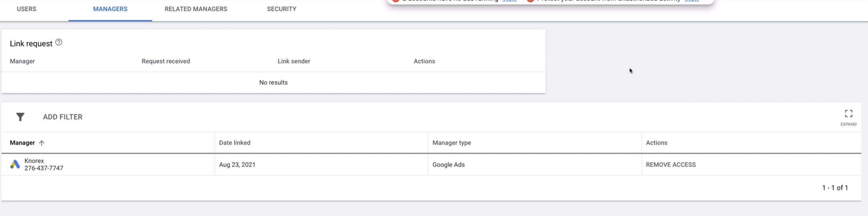Click the Link sender column header
Viewport: 868px width, 216px height.
[294, 61]
